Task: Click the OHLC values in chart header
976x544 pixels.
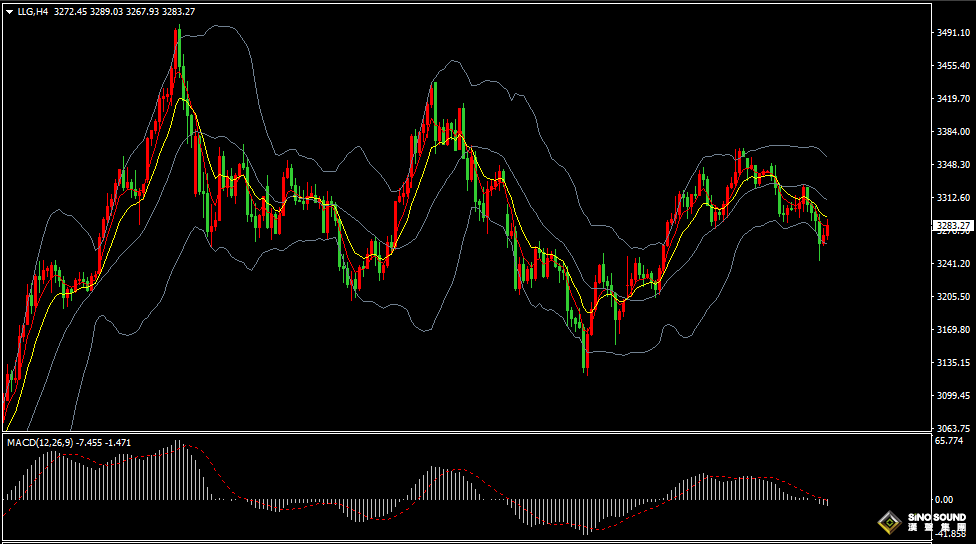Action: 125,12
